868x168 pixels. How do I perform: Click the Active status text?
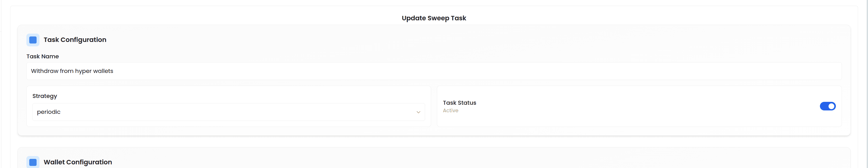450,110
